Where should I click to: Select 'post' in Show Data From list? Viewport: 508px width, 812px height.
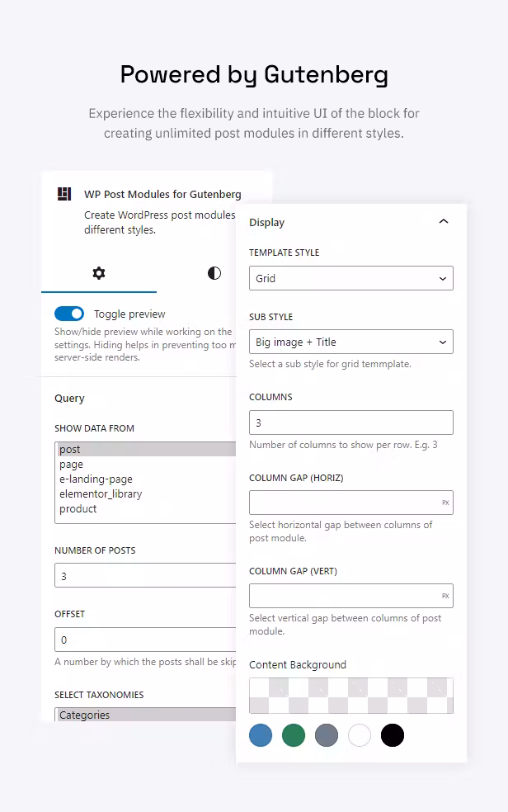tap(146, 449)
